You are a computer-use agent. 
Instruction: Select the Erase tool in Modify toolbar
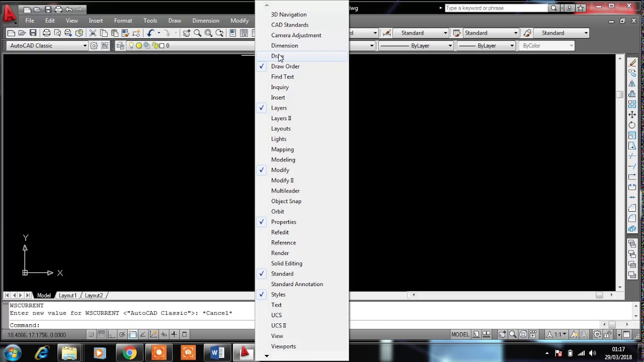tap(632, 63)
